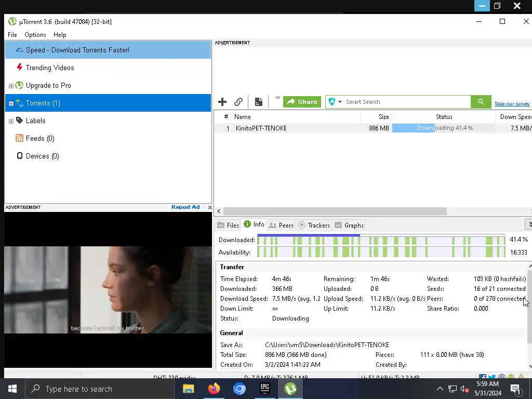Open Firefox from the taskbar
This screenshot has width=532, height=399.
click(214, 389)
